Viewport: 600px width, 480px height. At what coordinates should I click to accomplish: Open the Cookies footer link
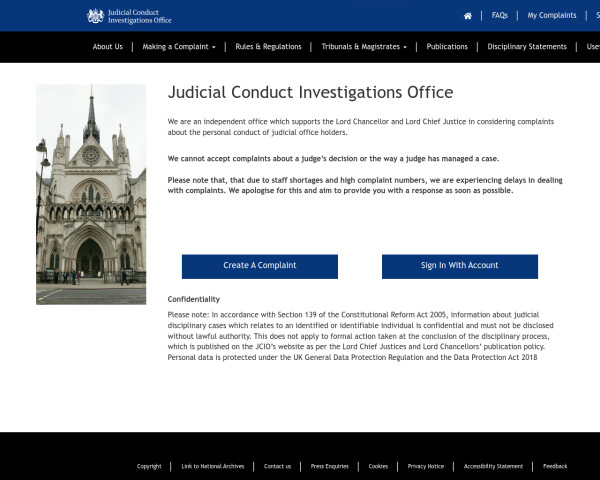pos(378,466)
